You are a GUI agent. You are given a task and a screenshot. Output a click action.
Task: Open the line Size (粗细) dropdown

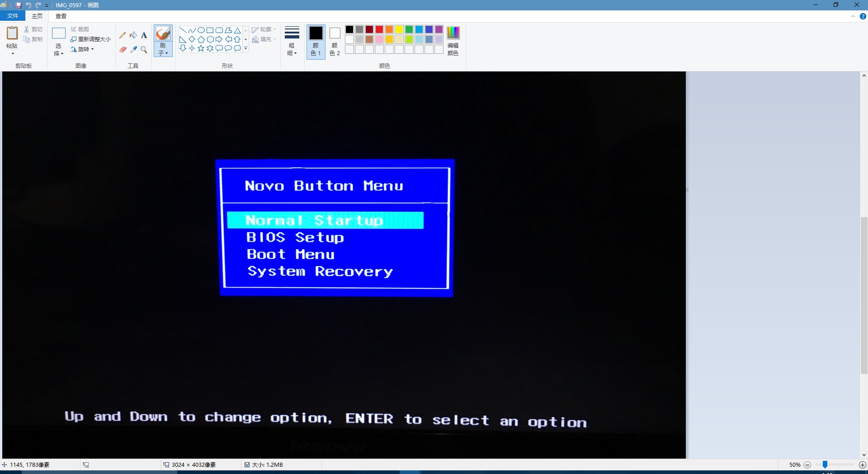(292, 41)
